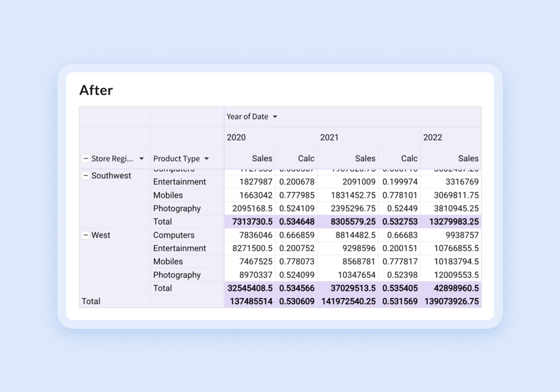Click the Calc header under 2021
Image resolution: width=560 pixels, height=392 pixels.
click(x=409, y=159)
